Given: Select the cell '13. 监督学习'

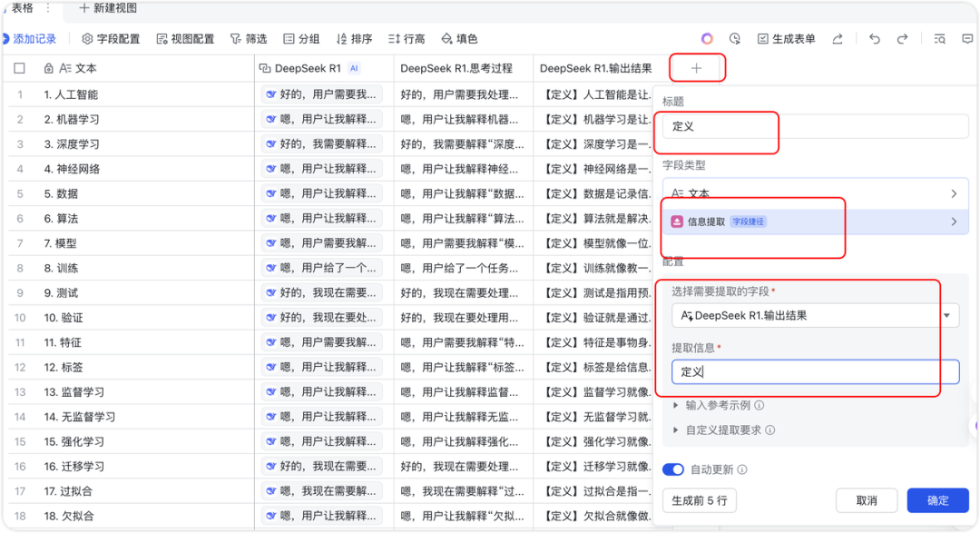Looking at the screenshot, I should pos(143,392).
